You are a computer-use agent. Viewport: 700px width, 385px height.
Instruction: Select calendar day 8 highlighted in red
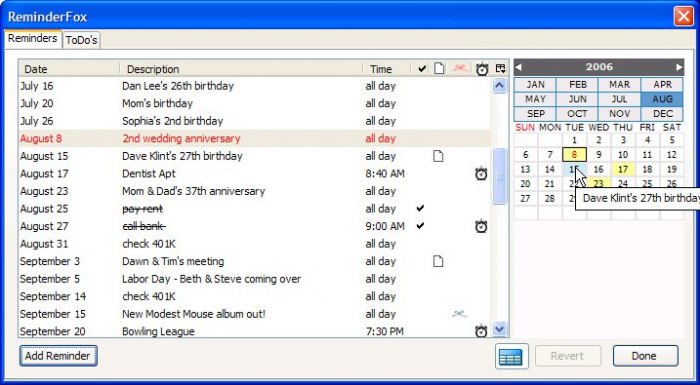click(574, 155)
